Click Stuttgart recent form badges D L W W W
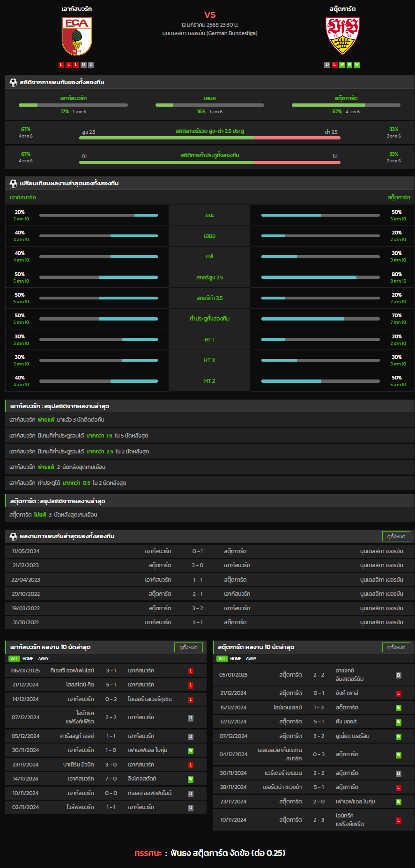The image size is (415, 868). coord(342,65)
